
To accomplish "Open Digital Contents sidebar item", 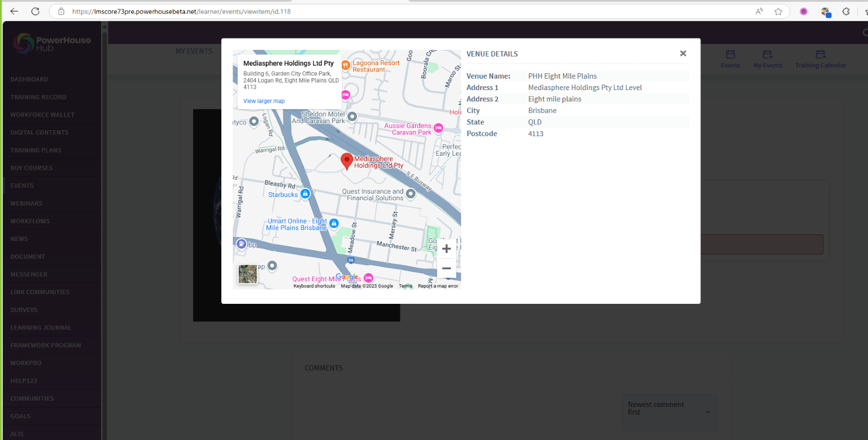I will pos(39,132).
